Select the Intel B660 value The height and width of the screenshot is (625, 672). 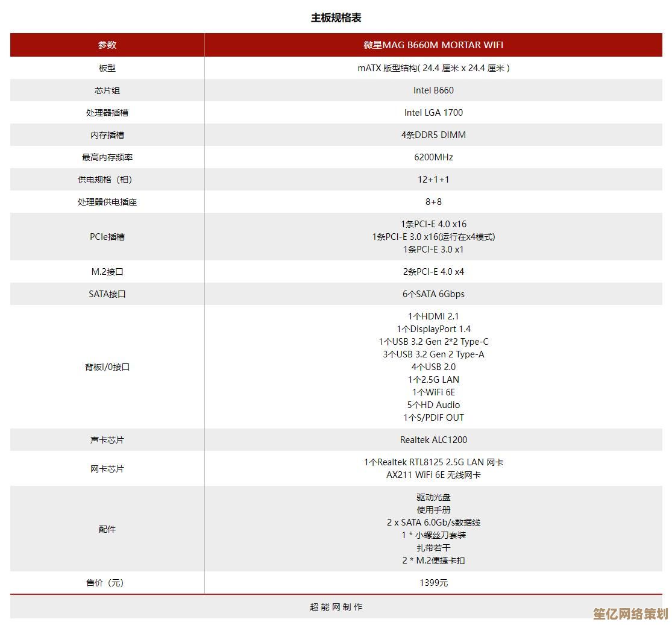433,90
